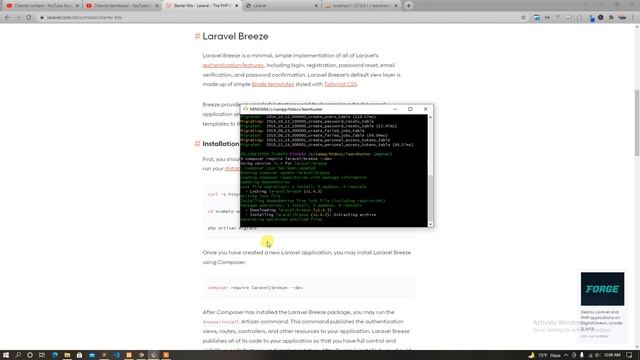Click the hash anchor beside Installation heading

click(x=197, y=144)
